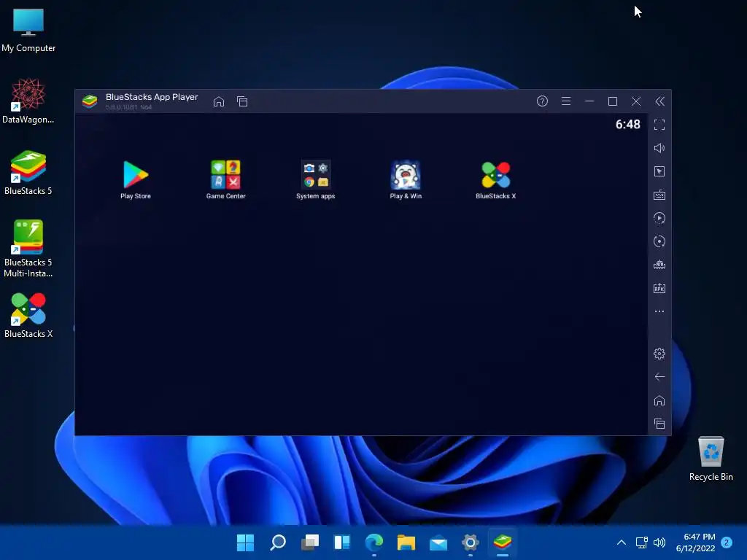Rotate the screen using the sidebar icon
Screen dimensions: 747x560
pos(659,241)
